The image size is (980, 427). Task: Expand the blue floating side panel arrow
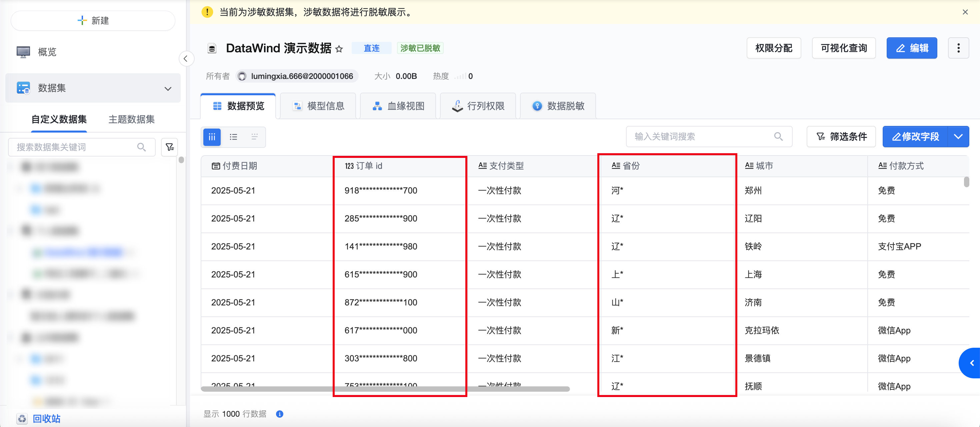(972, 363)
